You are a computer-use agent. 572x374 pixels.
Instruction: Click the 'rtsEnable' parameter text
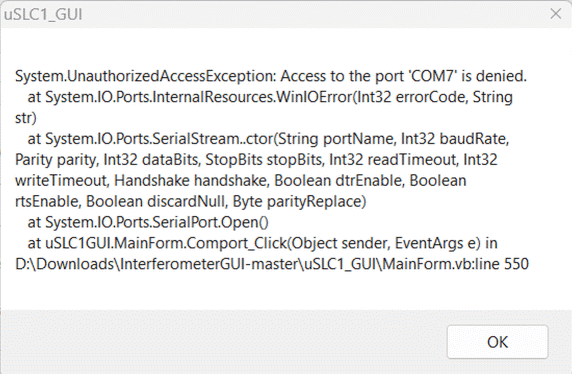click(x=48, y=201)
